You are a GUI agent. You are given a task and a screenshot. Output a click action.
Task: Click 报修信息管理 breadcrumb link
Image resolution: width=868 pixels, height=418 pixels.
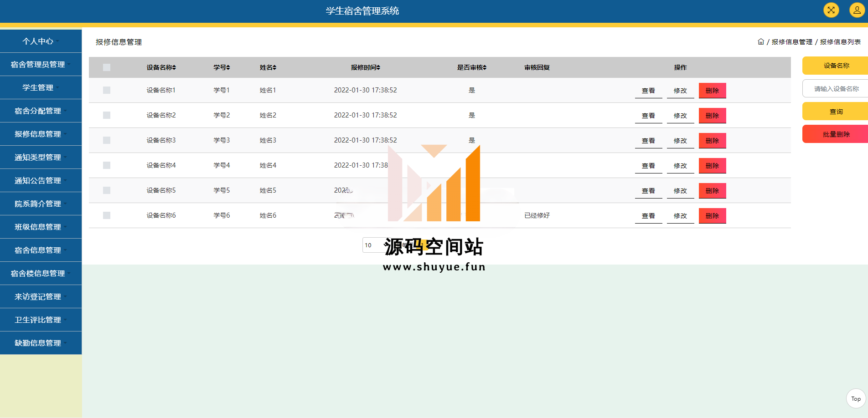click(792, 42)
